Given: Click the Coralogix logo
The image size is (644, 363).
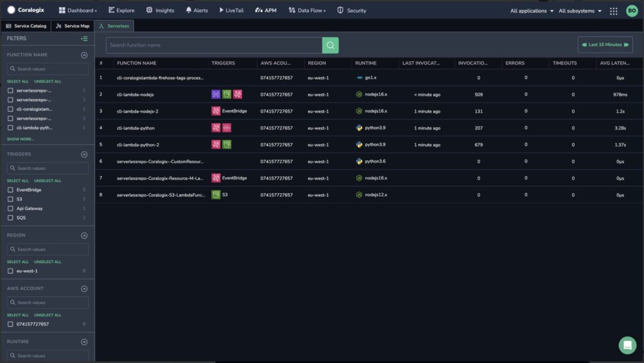Looking at the screenshot, I should [26, 10].
